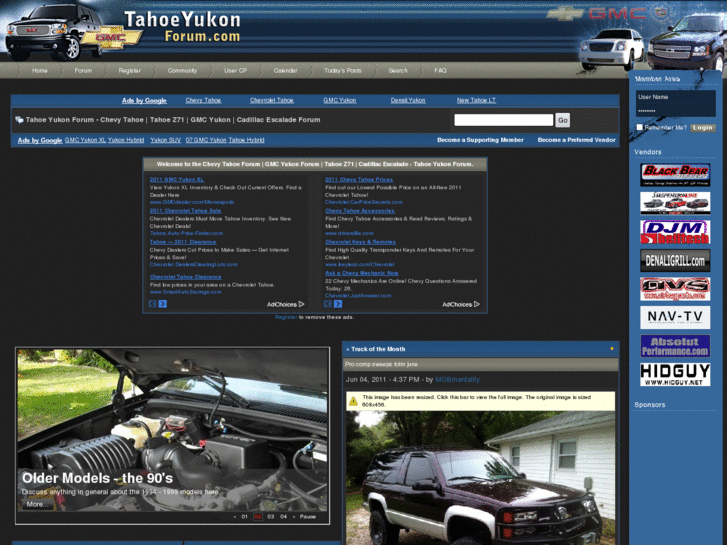Click previous arrow in right ad block
Viewport: 727px width, 545px height.
pyautogui.click(x=328, y=304)
